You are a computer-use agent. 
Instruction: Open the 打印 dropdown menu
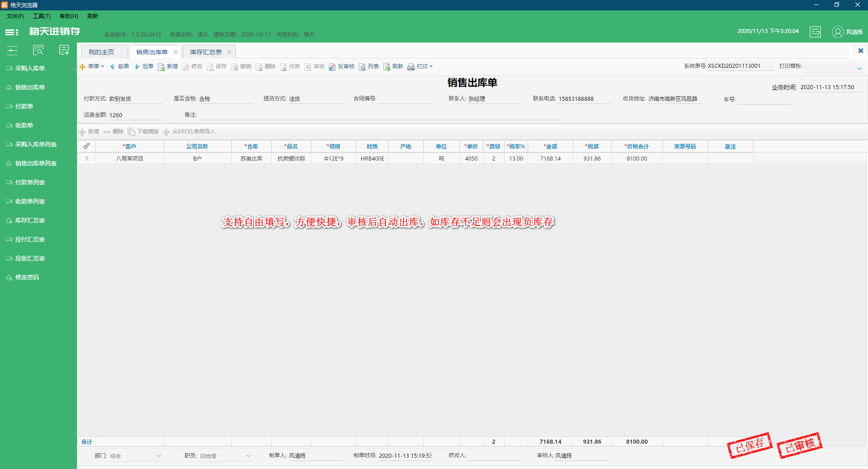coord(420,66)
